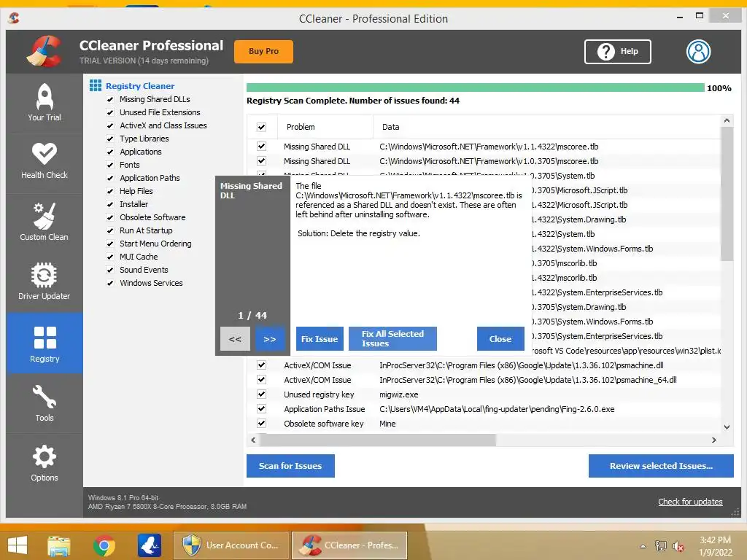Screen dimensions: 747x560
Task: Open the Windows Start button
Action: [x=18, y=545]
